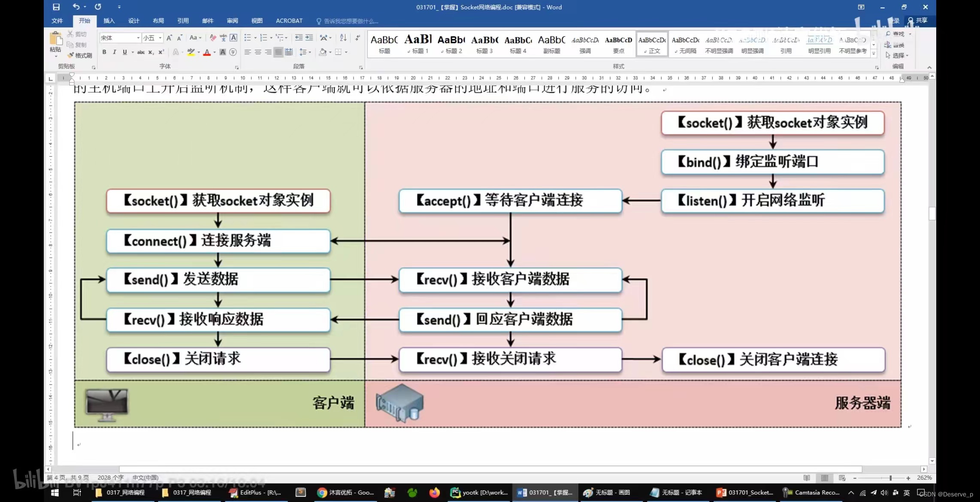The width and height of the screenshot is (980, 502).
Task: Click the grow font size icon
Action: click(169, 38)
